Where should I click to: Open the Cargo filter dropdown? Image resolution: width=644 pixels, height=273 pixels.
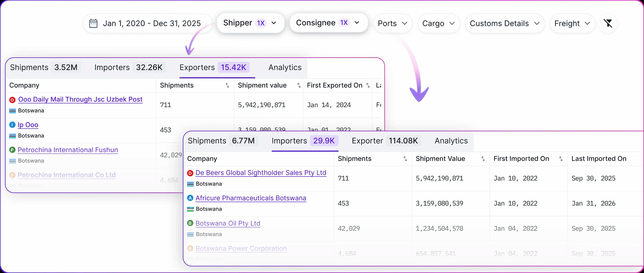(438, 23)
